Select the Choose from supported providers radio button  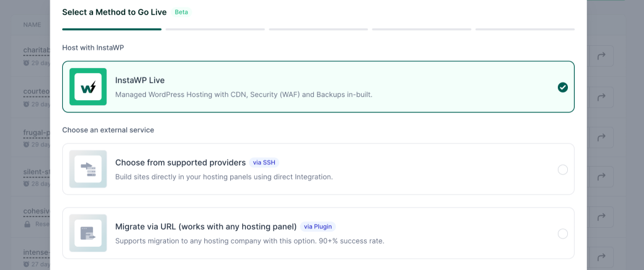(x=563, y=169)
